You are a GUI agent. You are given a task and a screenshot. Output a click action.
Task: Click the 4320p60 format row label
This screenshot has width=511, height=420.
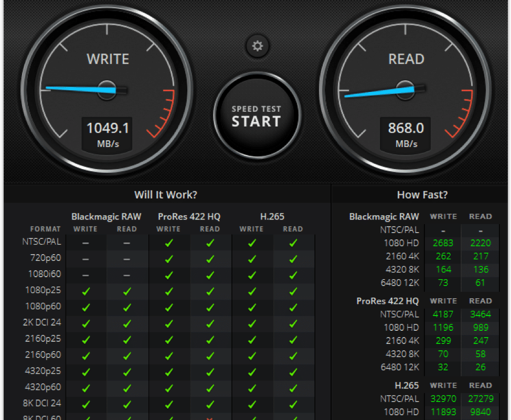coord(43,387)
